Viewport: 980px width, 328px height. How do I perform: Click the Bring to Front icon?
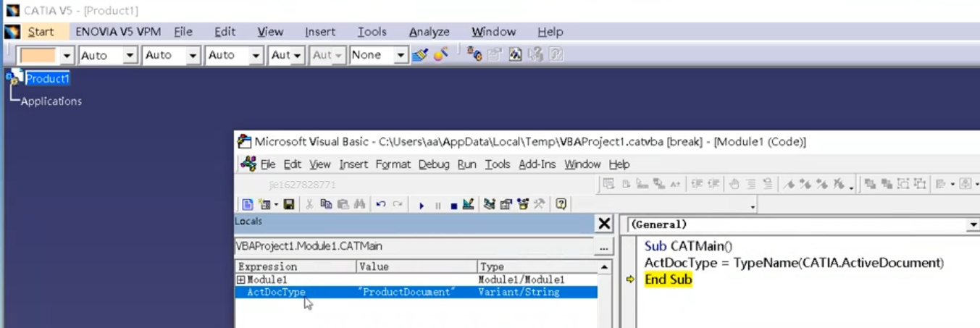pyautogui.click(x=869, y=184)
